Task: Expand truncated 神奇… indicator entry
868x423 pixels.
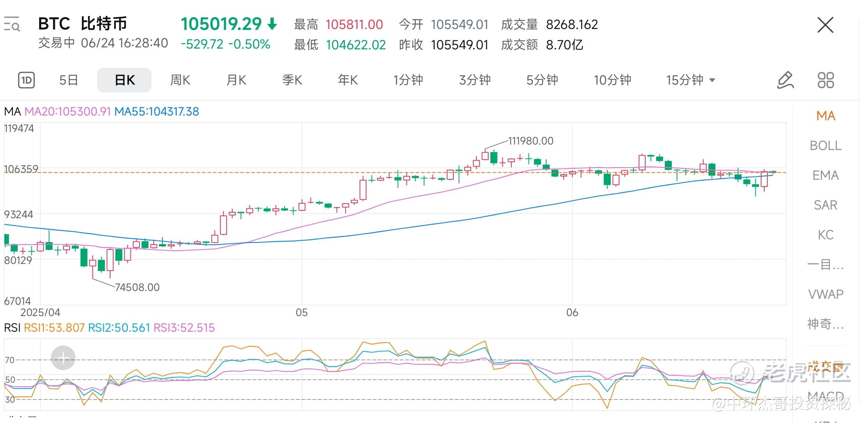Action: coord(825,324)
